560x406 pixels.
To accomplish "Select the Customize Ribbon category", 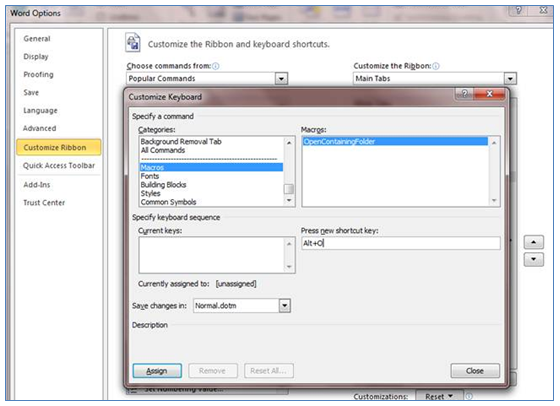I will 59,147.
